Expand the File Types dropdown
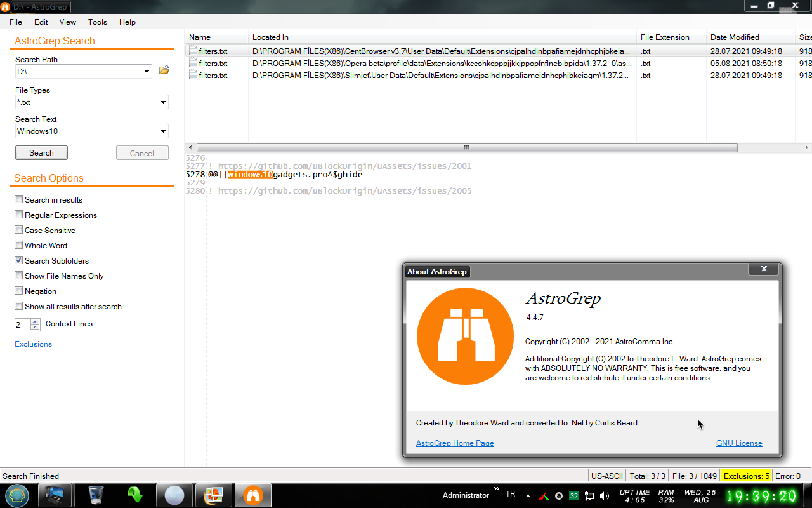Screen dimensions: 812x508 (x=164, y=102)
